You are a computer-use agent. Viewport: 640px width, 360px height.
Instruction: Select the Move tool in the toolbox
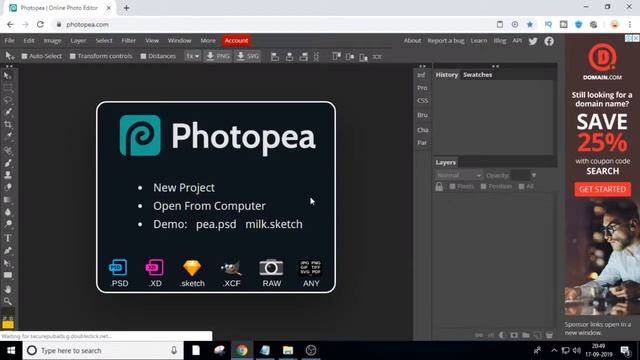[x=7, y=76]
